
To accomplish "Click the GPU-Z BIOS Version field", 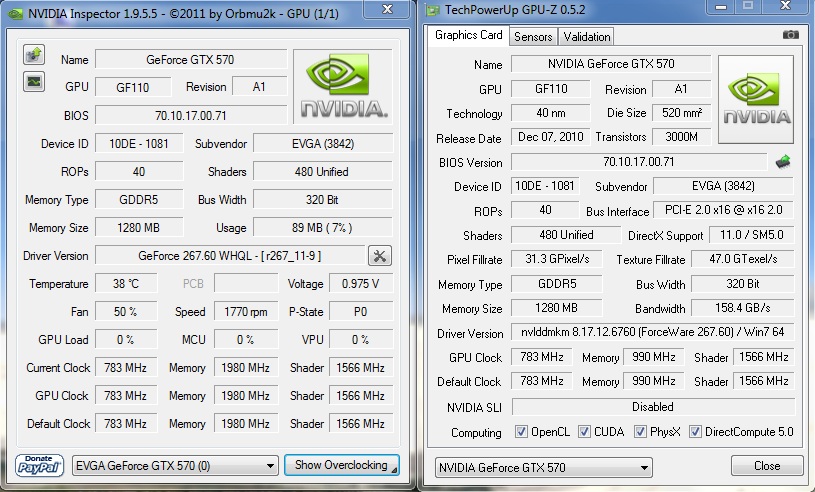I will [x=639, y=162].
